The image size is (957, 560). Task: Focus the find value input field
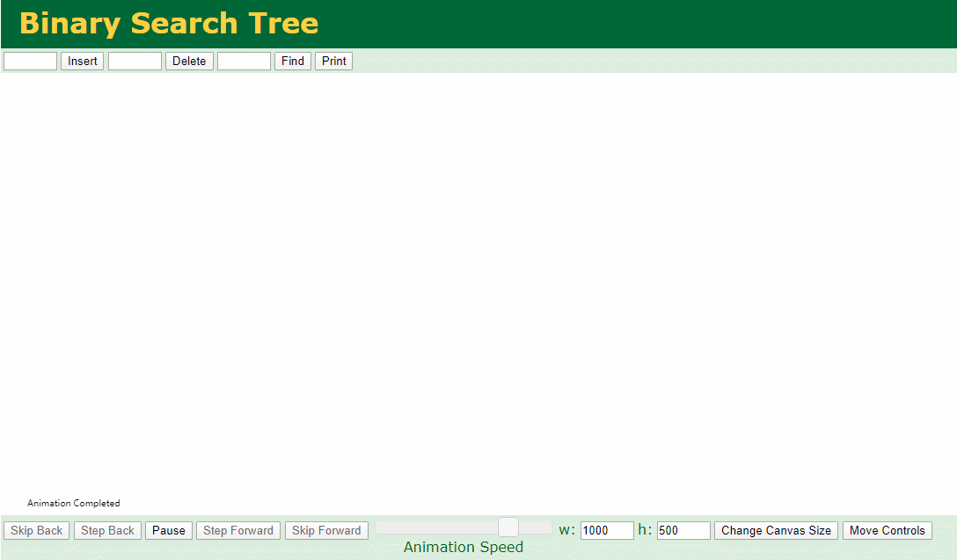(245, 61)
